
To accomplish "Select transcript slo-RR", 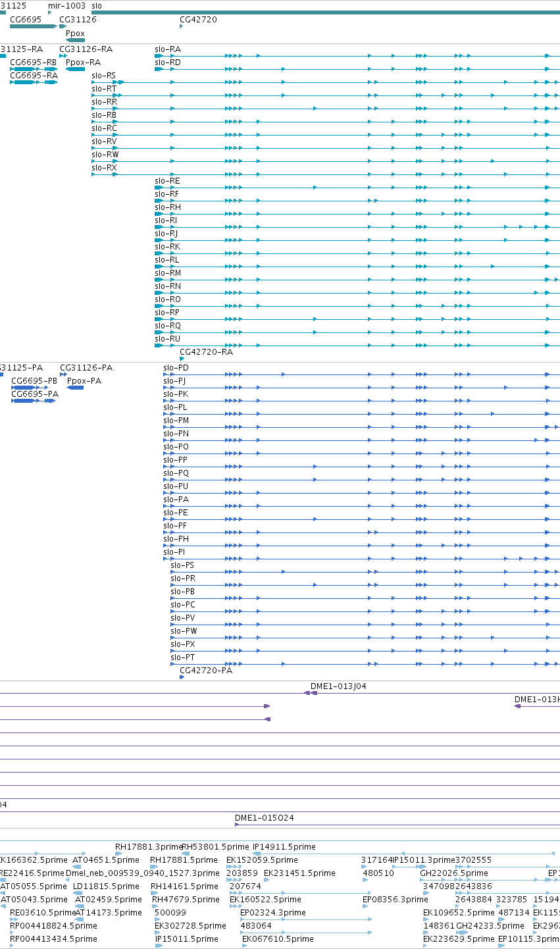I will pos(105,102).
